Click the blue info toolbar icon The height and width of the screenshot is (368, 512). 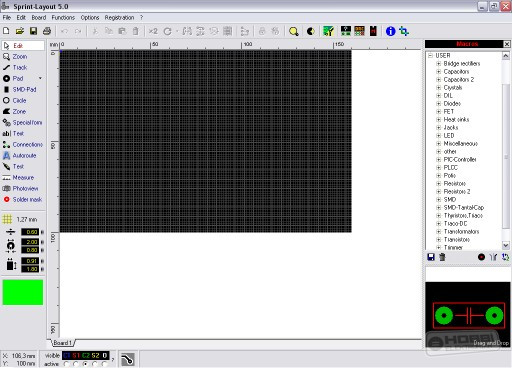(390, 31)
